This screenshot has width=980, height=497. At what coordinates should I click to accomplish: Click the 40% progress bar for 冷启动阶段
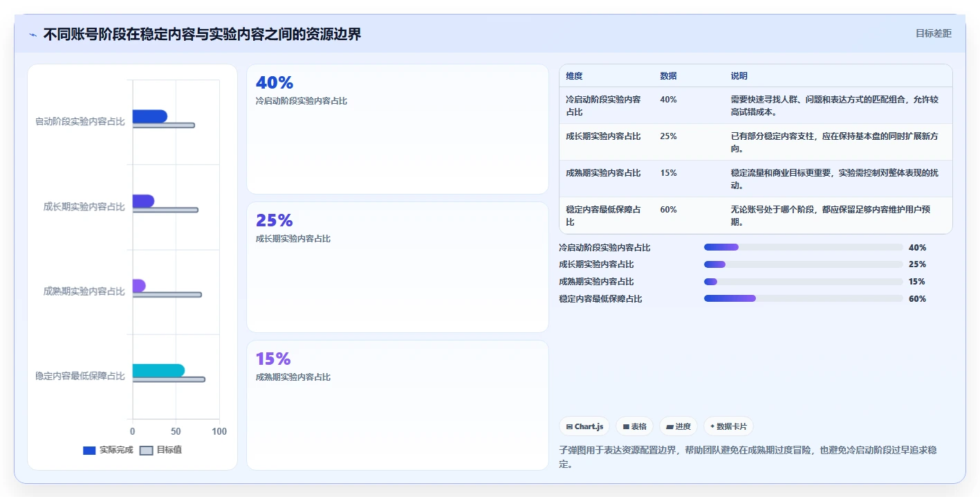pyautogui.click(x=804, y=247)
